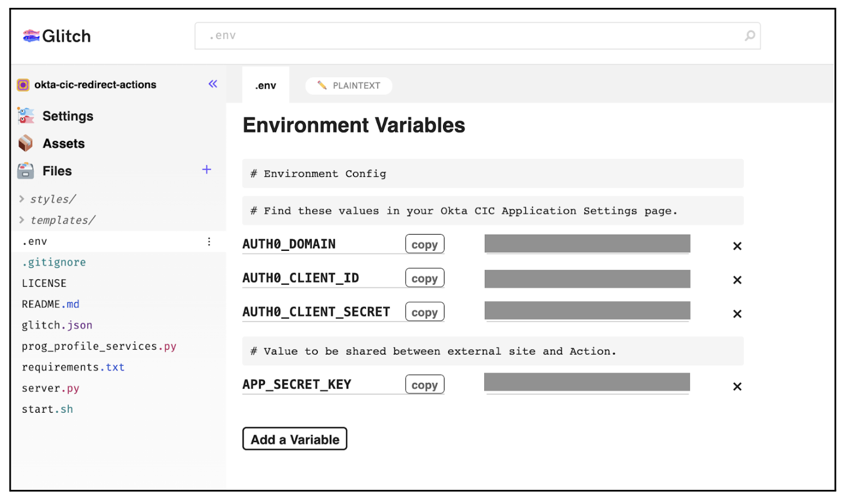Collapse the sidebar with double chevron
The height and width of the screenshot is (504, 850).
213,84
